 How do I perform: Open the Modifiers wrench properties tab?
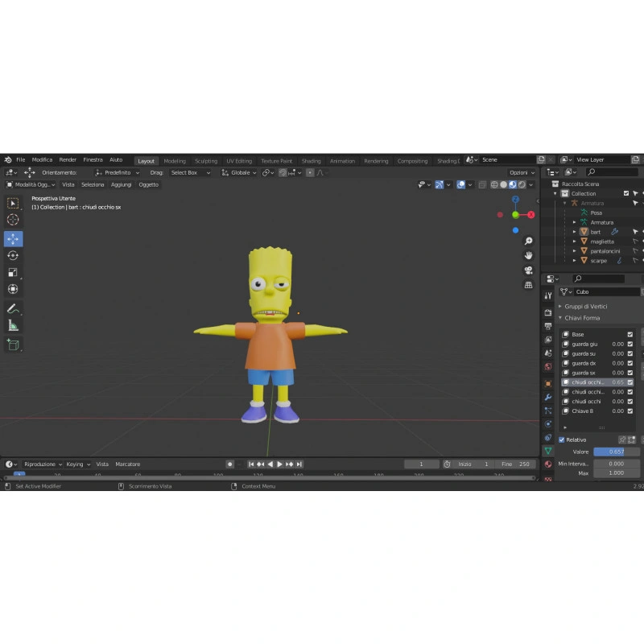pos(548,397)
